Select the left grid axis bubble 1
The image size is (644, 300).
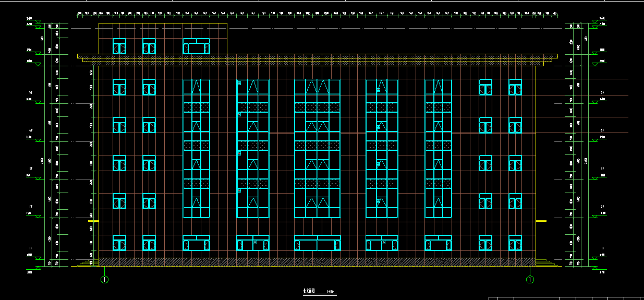(105, 280)
